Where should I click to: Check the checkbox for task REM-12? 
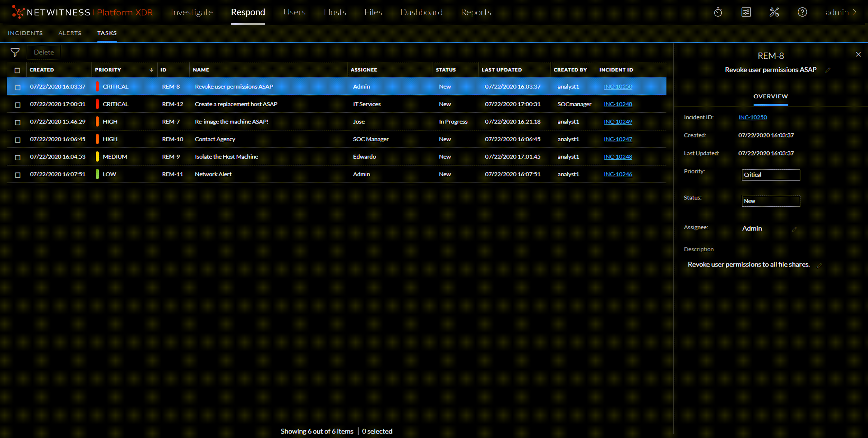18,104
